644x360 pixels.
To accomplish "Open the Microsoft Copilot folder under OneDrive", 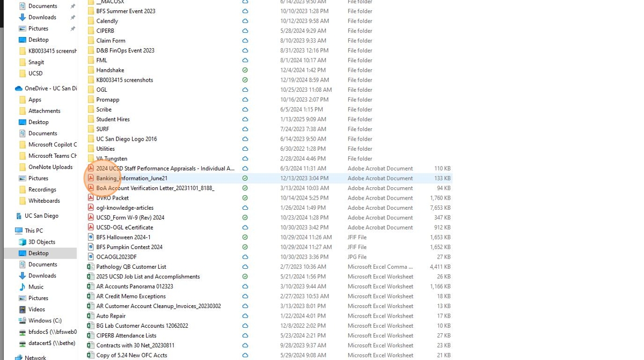I will click(x=52, y=145).
